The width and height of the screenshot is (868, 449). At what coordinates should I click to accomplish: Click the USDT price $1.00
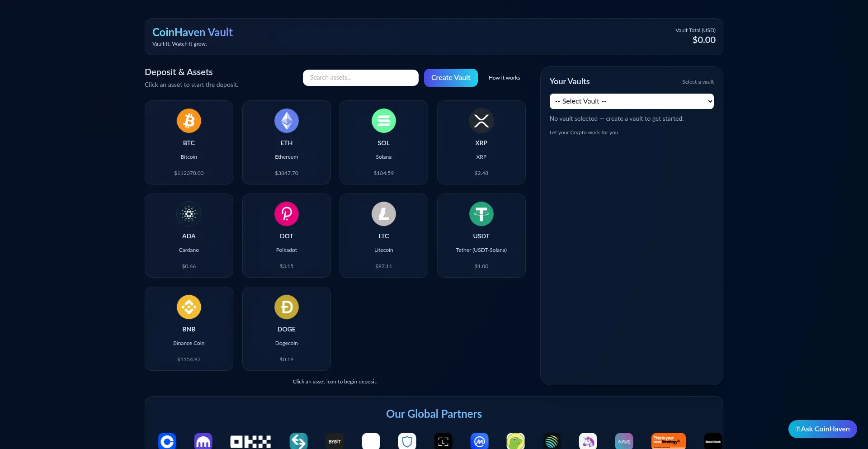tap(481, 266)
